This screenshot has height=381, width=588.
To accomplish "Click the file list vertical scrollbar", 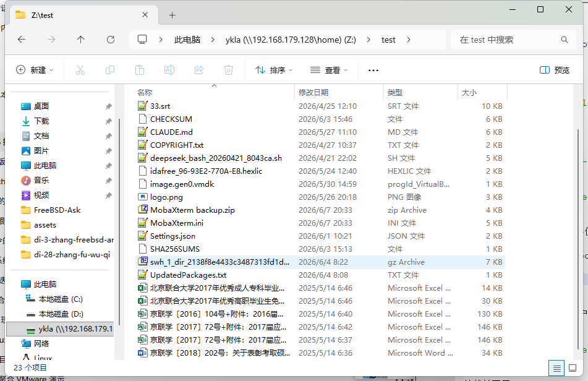I will pyautogui.click(x=577, y=240).
